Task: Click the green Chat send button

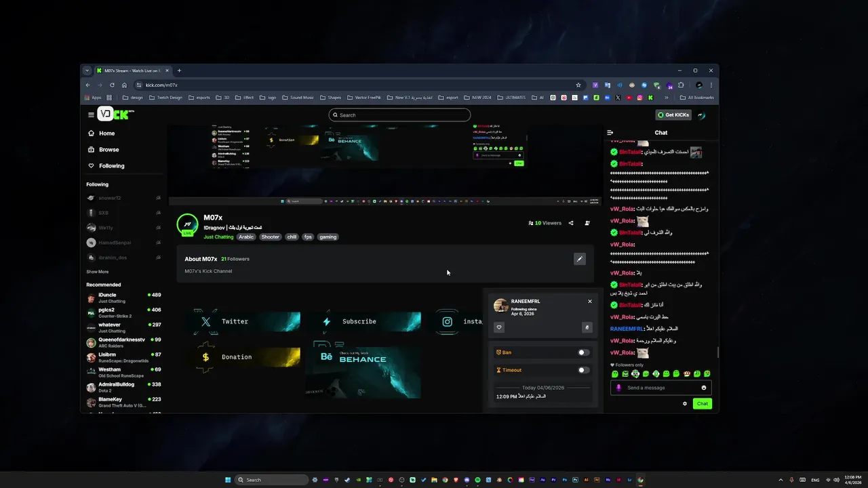Action: point(703,404)
